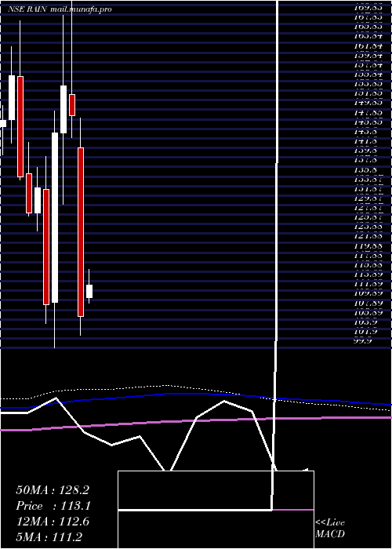Click the 147.85 price axis label
The width and height of the screenshot is (392, 549).
pos(368,113)
